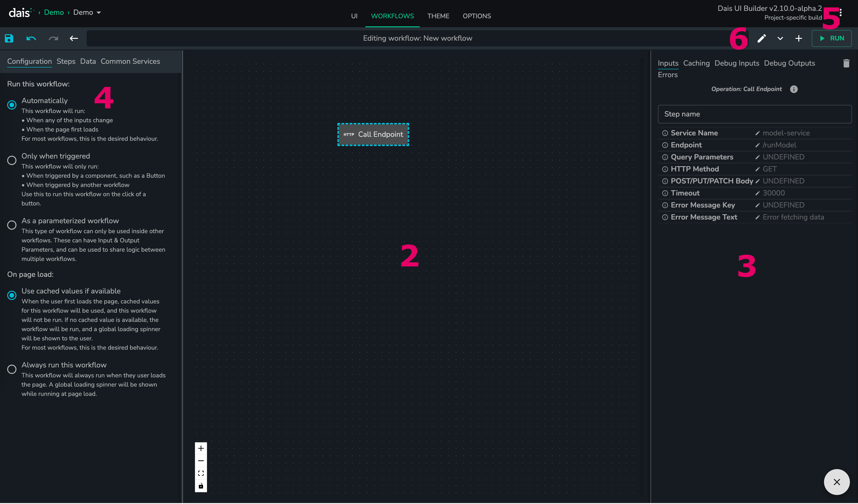Choose As a parameterized workflow
858x504 pixels.
click(12, 225)
